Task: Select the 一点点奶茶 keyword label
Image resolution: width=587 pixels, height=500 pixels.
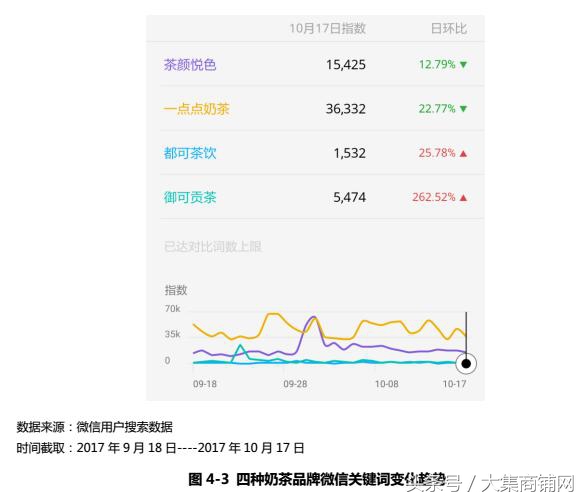Action: click(x=197, y=109)
